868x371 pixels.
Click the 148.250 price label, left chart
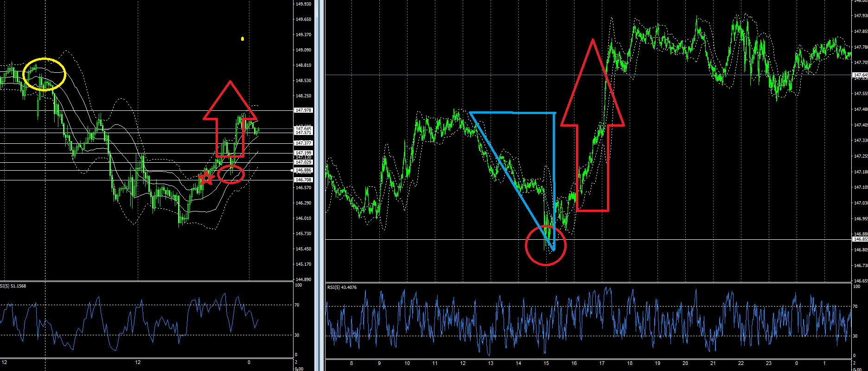tap(303, 96)
